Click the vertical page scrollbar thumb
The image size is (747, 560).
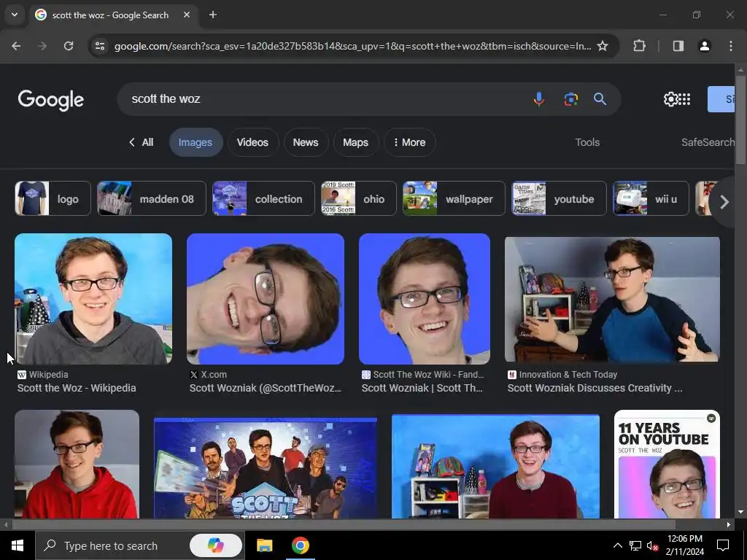pos(741,120)
